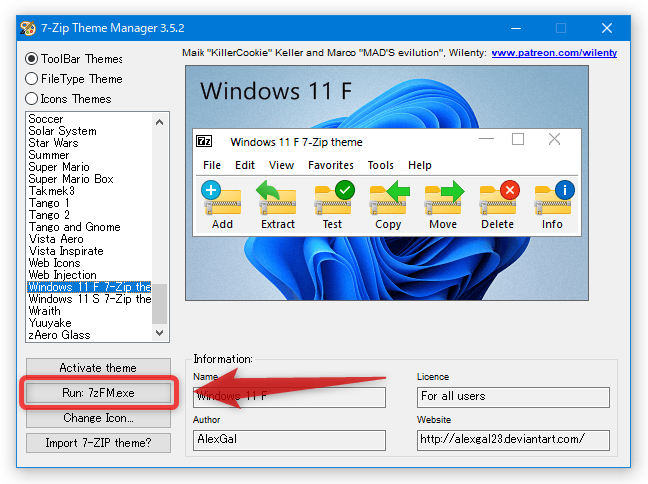This screenshot has width=648, height=484.
Task: Minimize the 7-Zip Theme Manager window
Action: coord(516,28)
